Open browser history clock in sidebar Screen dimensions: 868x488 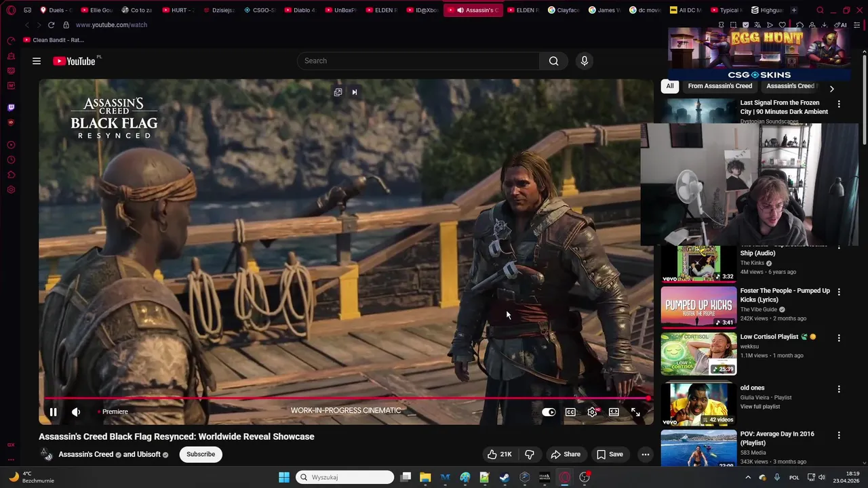[x=11, y=160]
